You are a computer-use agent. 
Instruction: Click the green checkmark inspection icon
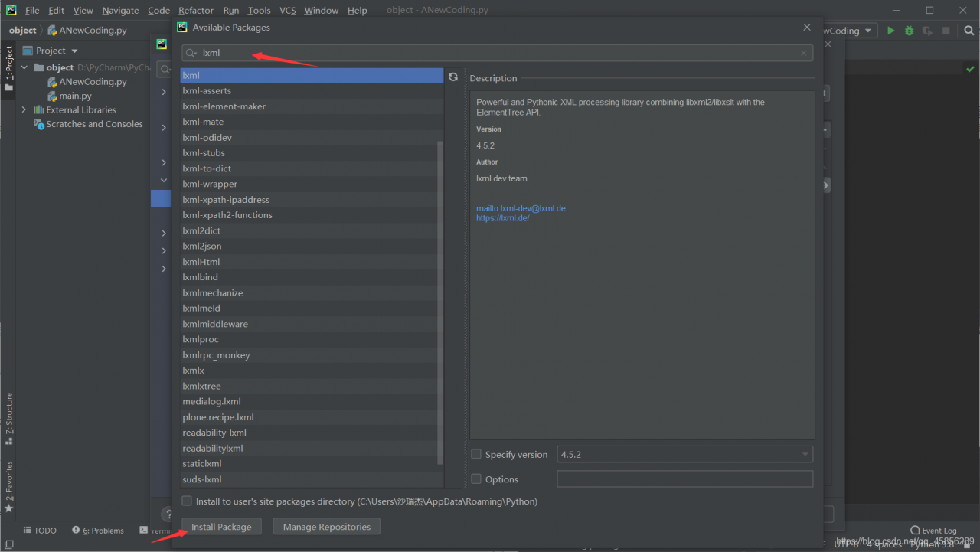pyautogui.click(x=970, y=68)
